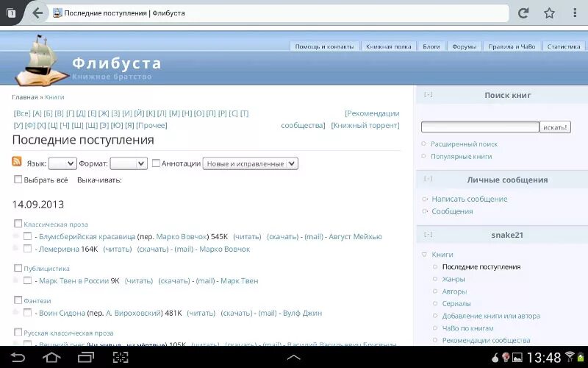Open author link Вулф Джин
Image resolution: width=588 pixels, height=368 pixels.
(x=302, y=313)
